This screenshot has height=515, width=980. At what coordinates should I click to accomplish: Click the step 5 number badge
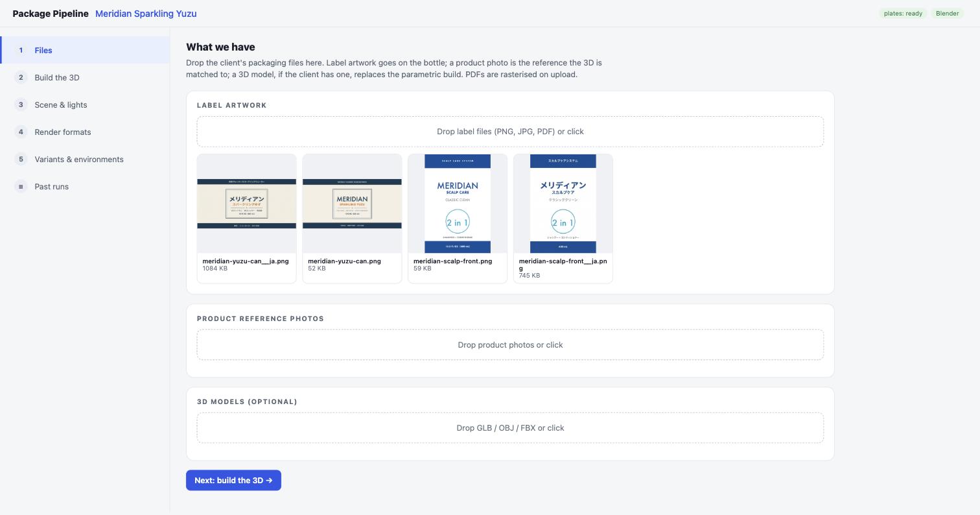pos(21,159)
